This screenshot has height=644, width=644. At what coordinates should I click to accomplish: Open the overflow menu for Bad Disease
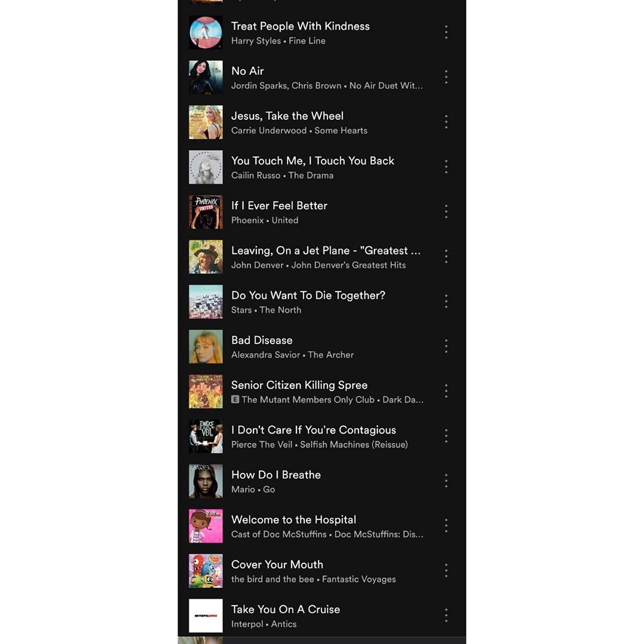tap(446, 346)
